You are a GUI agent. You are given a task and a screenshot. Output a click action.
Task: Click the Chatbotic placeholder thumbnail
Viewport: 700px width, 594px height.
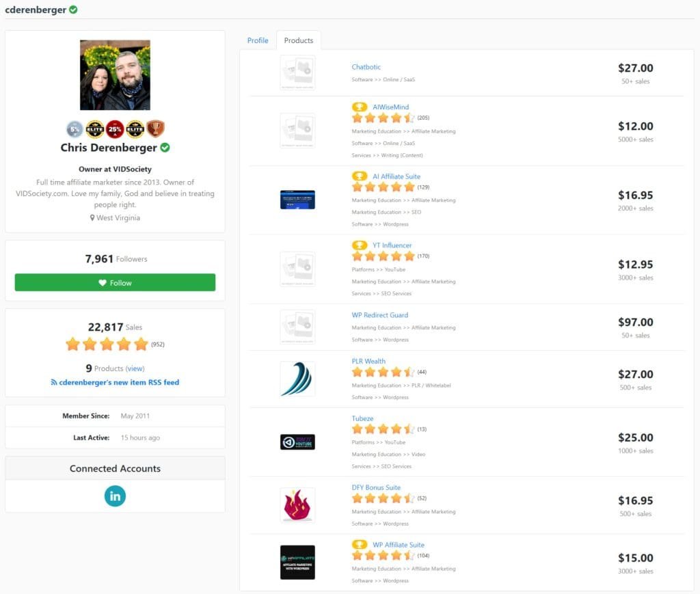pos(297,72)
